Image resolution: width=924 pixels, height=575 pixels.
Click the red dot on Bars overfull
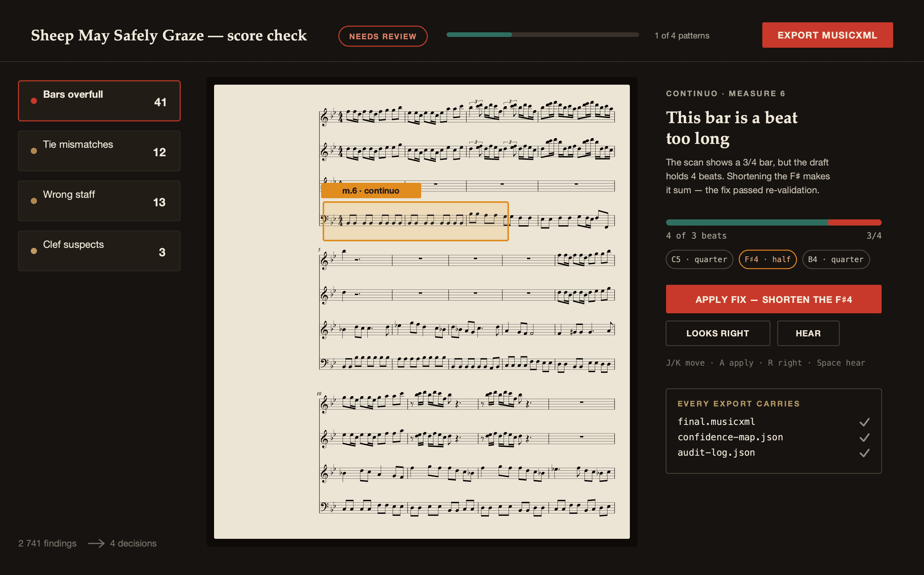(x=34, y=101)
